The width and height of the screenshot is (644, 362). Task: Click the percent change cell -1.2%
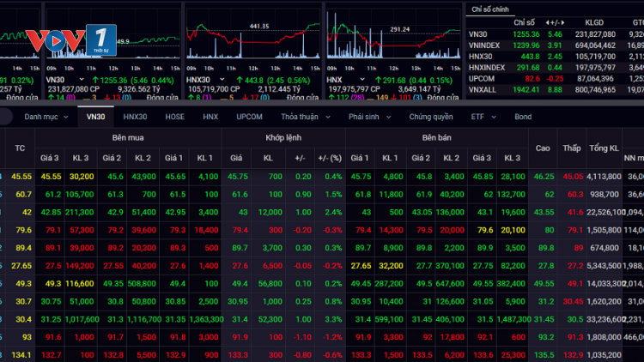click(331, 337)
